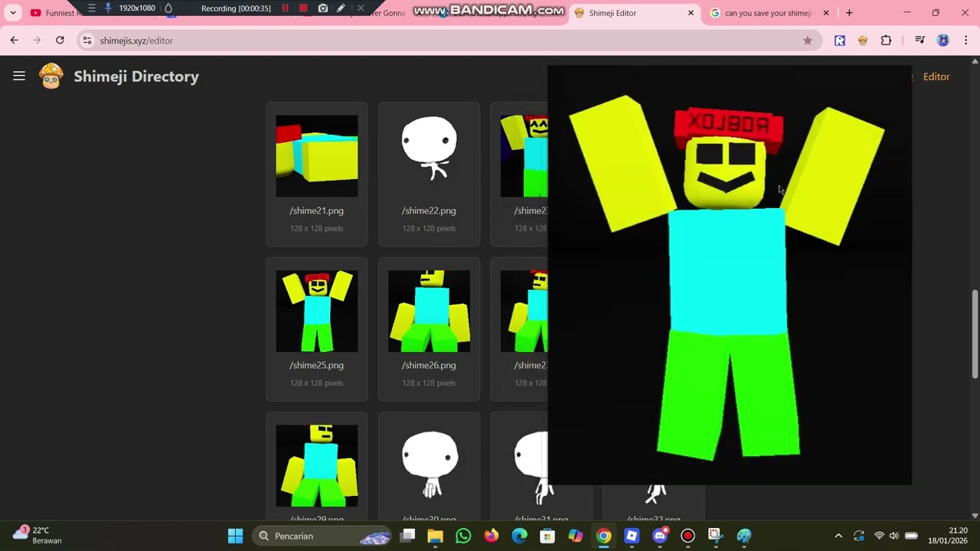Close the Google search tab
The image size is (980, 551).
click(826, 13)
